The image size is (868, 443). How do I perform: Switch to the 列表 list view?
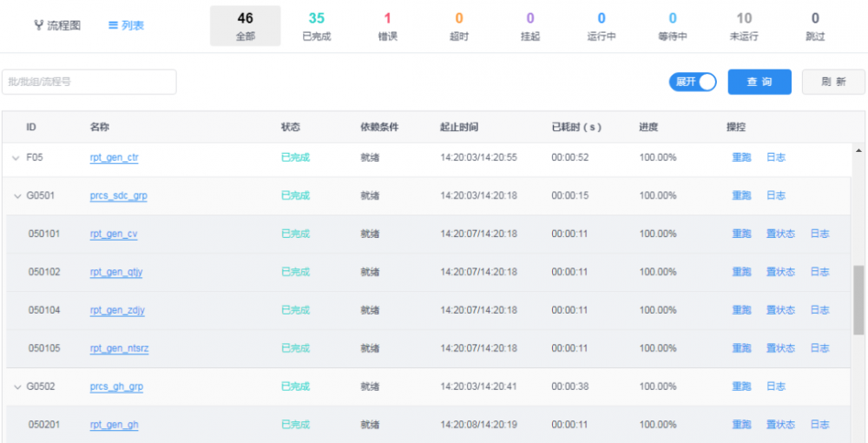[x=126, y=25]
